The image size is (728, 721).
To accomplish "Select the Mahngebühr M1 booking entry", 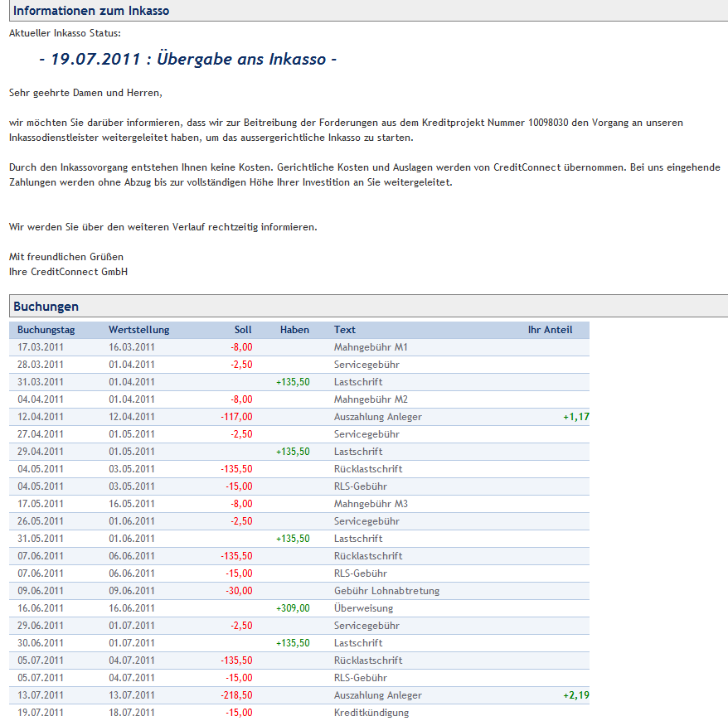I will point(371,347).
